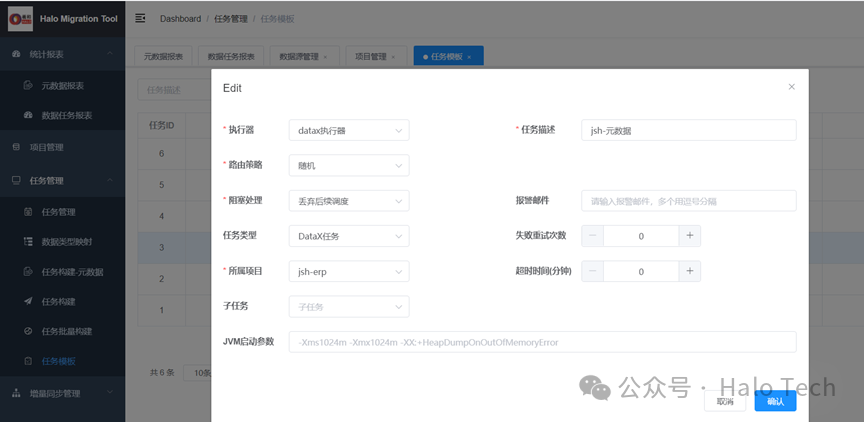Viewport: 864px width, 422px height.
Task: Expand the 增量同步管理 sidebar group
Action: click(109, 392)
